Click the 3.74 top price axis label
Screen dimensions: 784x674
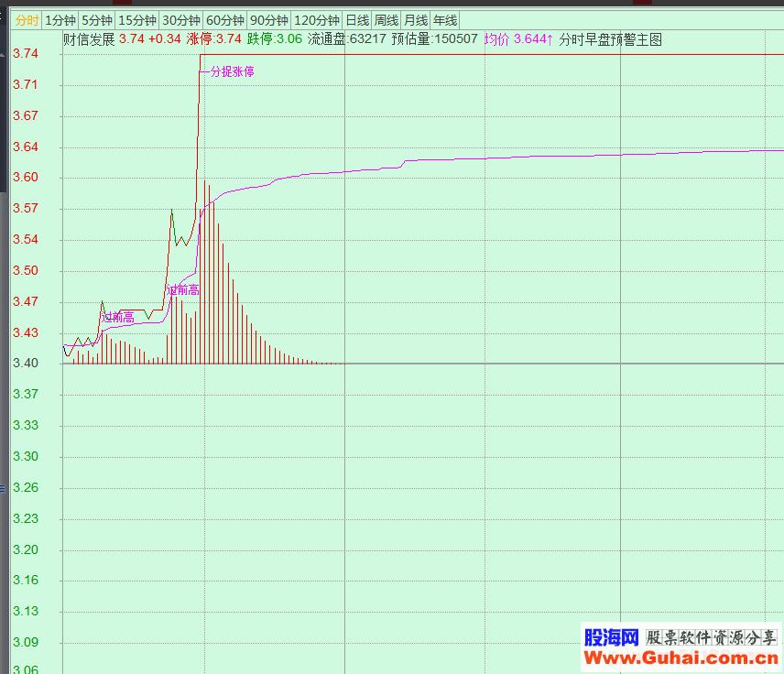coord(26,54)
